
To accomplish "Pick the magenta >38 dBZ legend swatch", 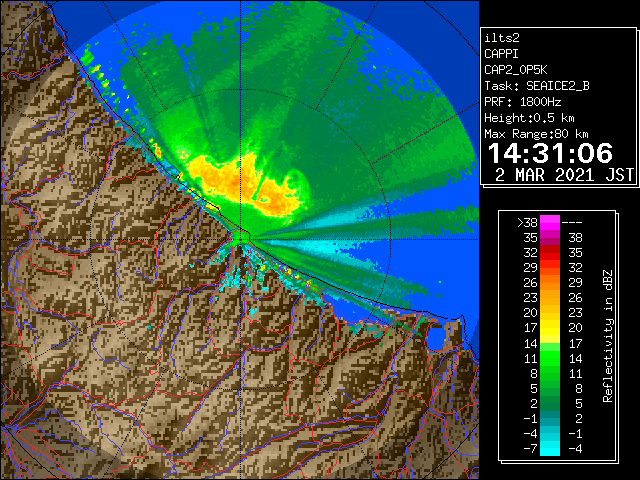I will 550,222.
